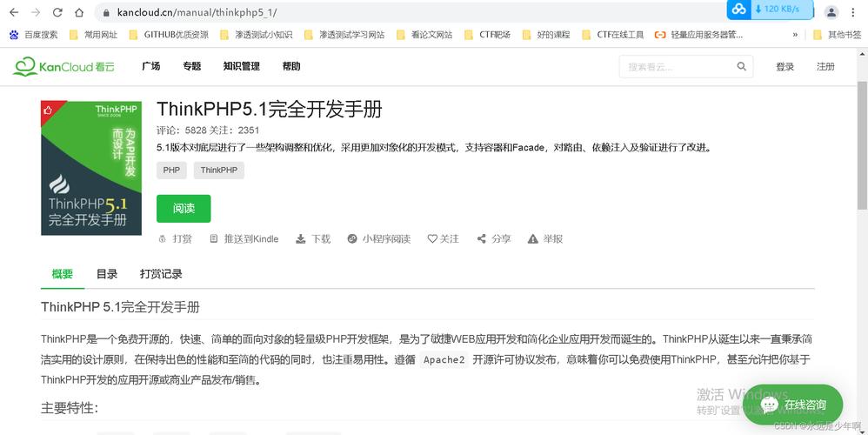Click the ThinkPHP5.1完全开发手册 title
Viewport: 868px width, 435px height.
[x=270, y=109]
